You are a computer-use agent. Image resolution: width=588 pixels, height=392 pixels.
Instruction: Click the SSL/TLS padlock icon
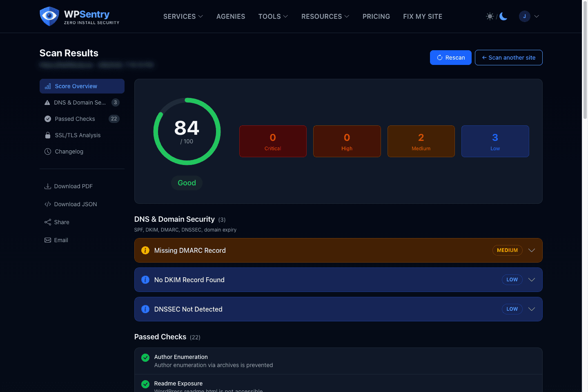[x=48, y=135]
